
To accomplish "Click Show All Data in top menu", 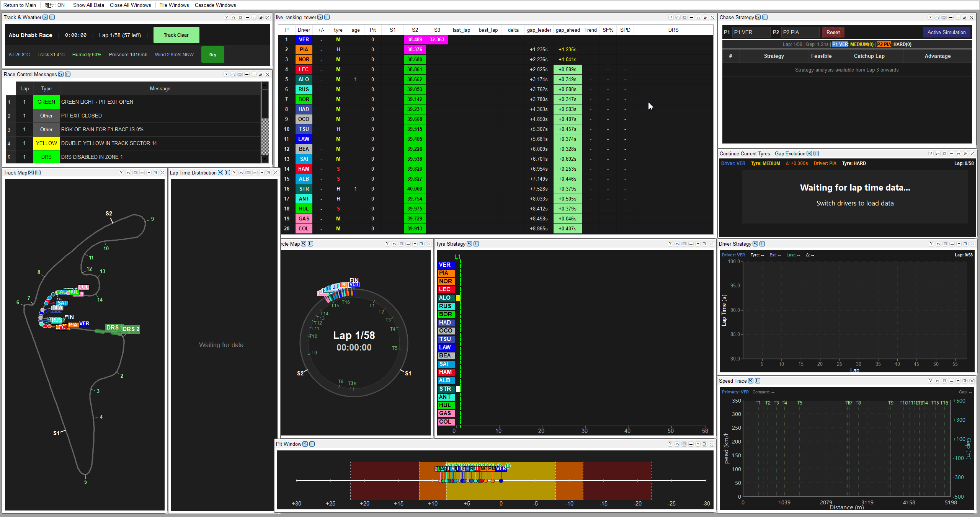I will click(x=88, y=5).
